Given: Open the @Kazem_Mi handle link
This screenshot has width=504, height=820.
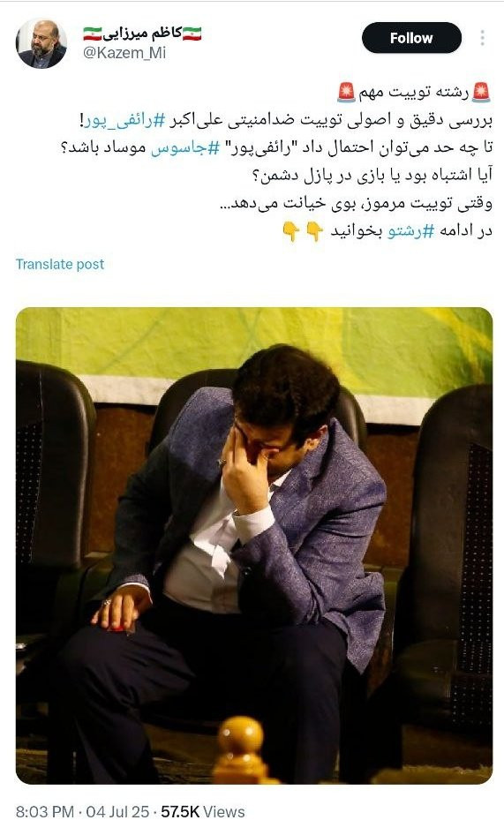Looking at the screenshot, I should click(124, 53).
